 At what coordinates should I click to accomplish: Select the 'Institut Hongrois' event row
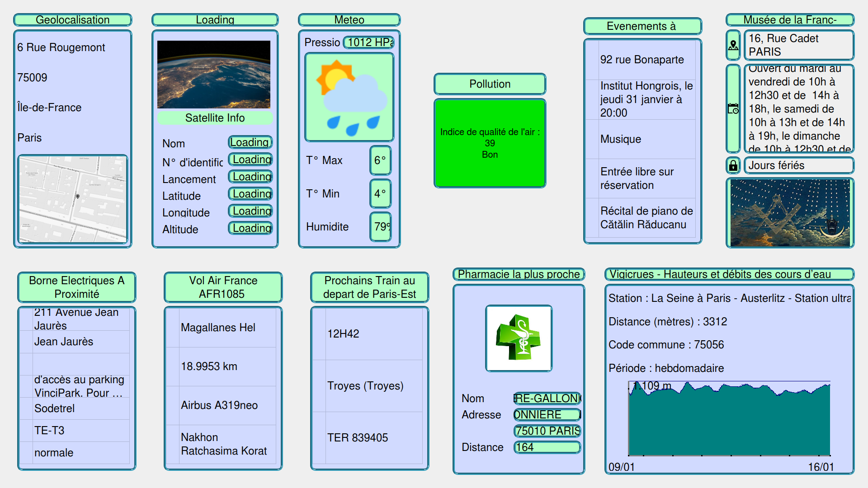[640, 99]
